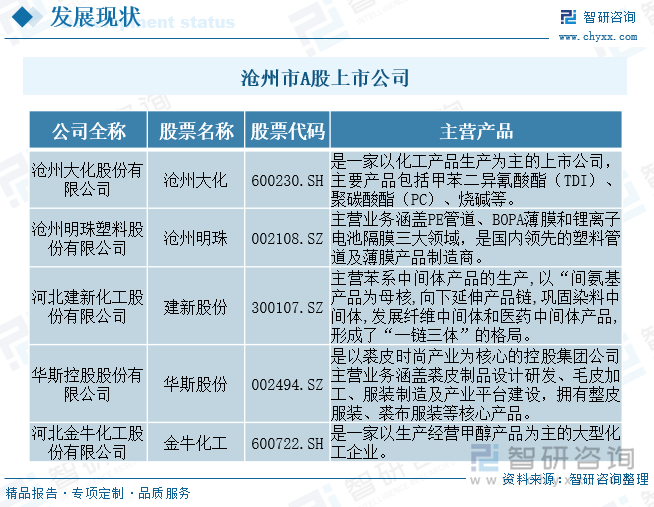Select stock code 600230.SH
654x507 pixels.
[x=287, y=180]
